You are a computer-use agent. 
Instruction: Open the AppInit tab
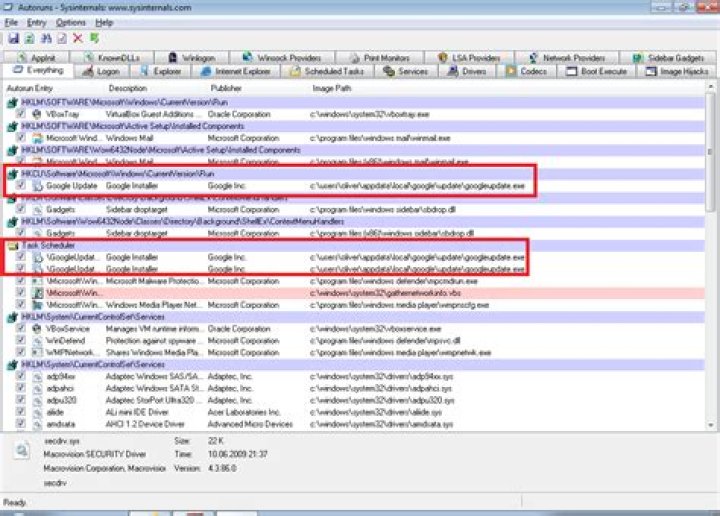coord(37,58)
